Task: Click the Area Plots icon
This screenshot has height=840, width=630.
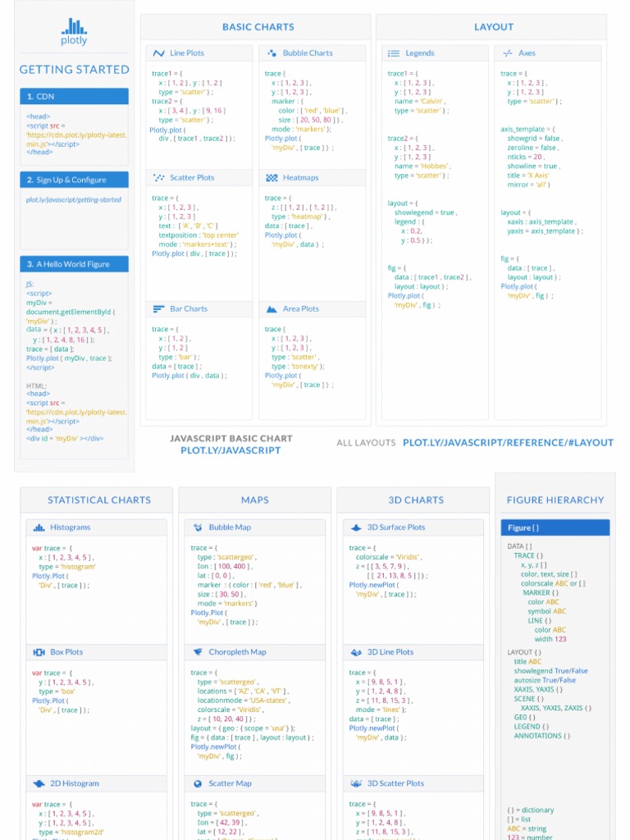Action: coord(272,308)
